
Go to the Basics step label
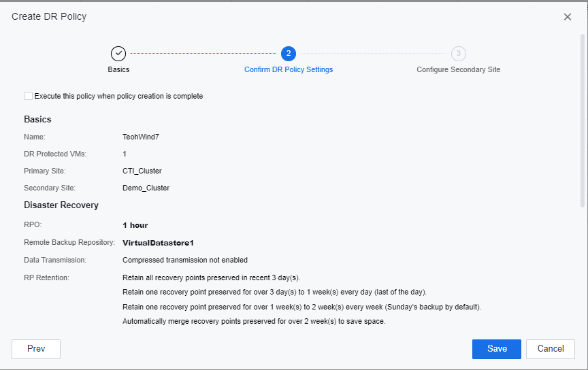pos(118,69)
